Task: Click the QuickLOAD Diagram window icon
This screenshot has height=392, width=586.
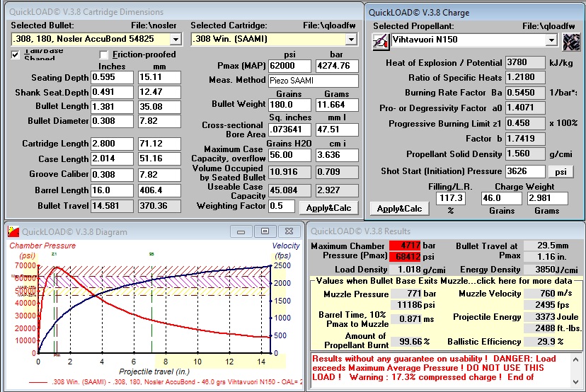Action: [14, 231]
